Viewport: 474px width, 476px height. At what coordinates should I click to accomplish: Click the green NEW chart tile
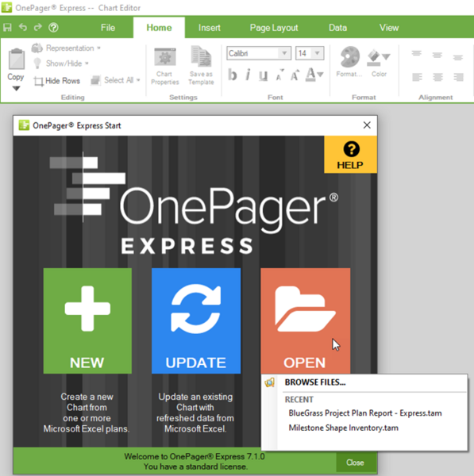tap(87, 321)
